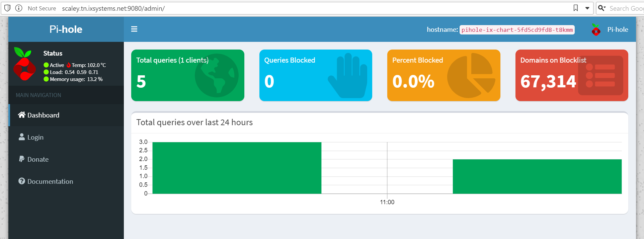The image size is (644, 239).
Task: Click the hostname pihole-ix-chart label
Action: click(x=517, y=30)
